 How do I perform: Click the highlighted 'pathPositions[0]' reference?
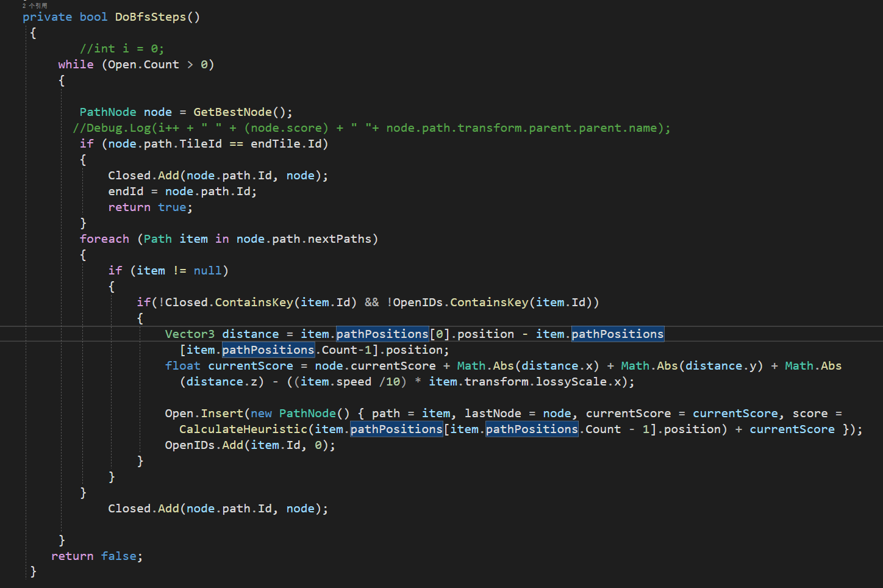[x=393, y=334]
